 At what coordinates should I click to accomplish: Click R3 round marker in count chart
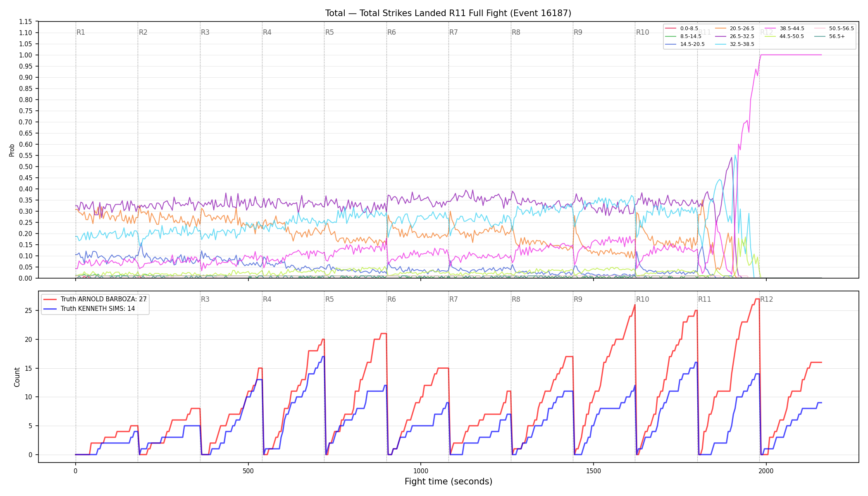(205, 299)
